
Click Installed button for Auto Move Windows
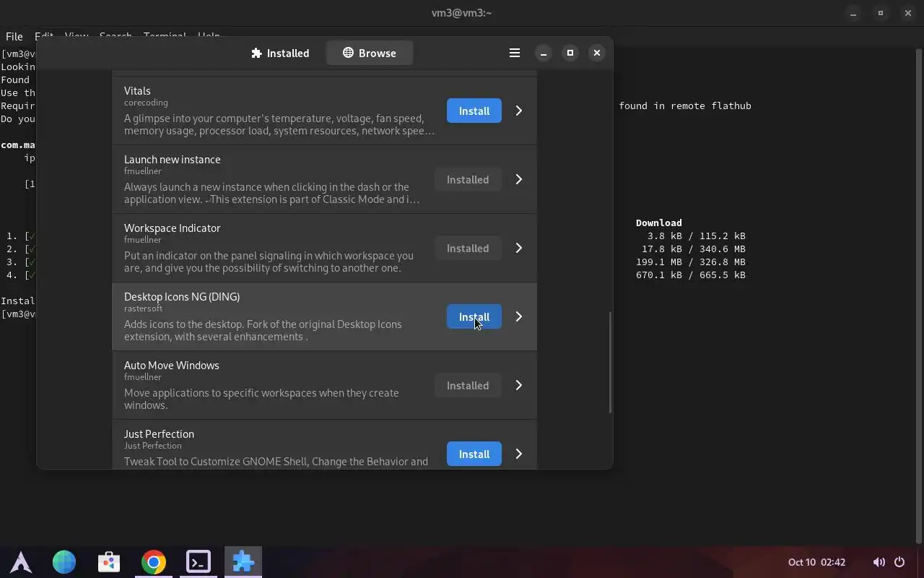(x=467, y=385)
